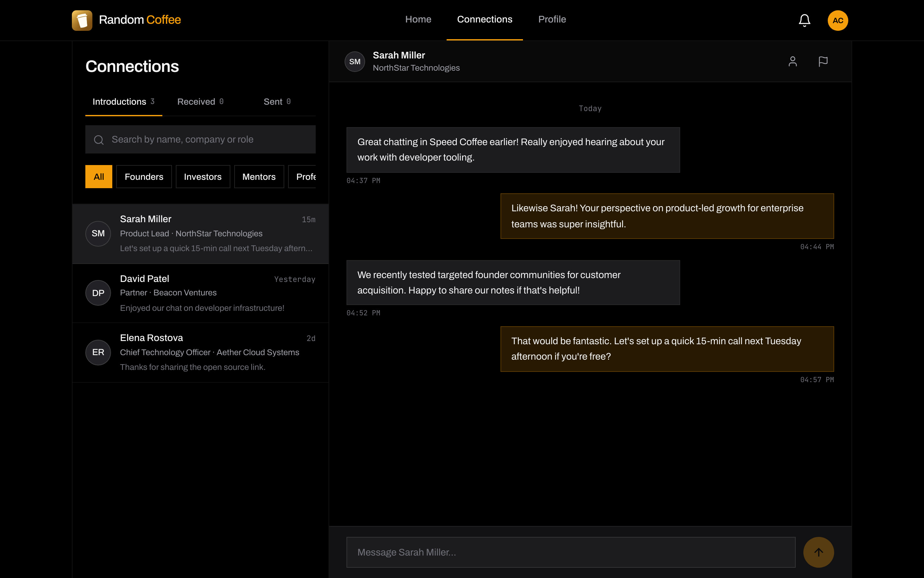The width and height of the screenshot is (924, 578).
Task: Filter connections by Founders
Action: point(144,177)
